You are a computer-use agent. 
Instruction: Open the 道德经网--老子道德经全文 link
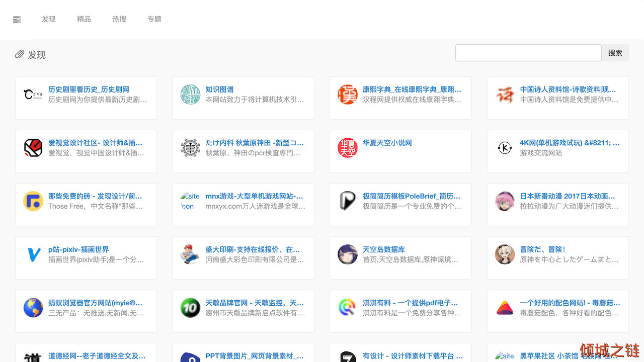coord(97,356)
